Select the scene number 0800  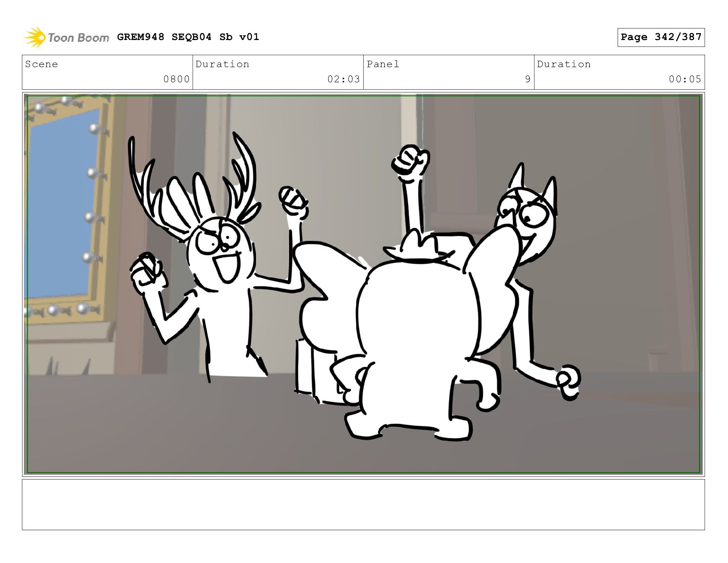176,79
